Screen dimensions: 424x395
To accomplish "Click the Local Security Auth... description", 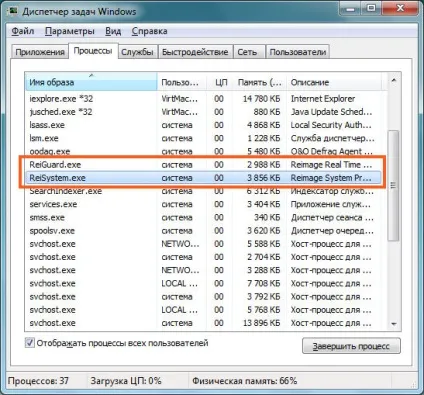I will [331, 125].
